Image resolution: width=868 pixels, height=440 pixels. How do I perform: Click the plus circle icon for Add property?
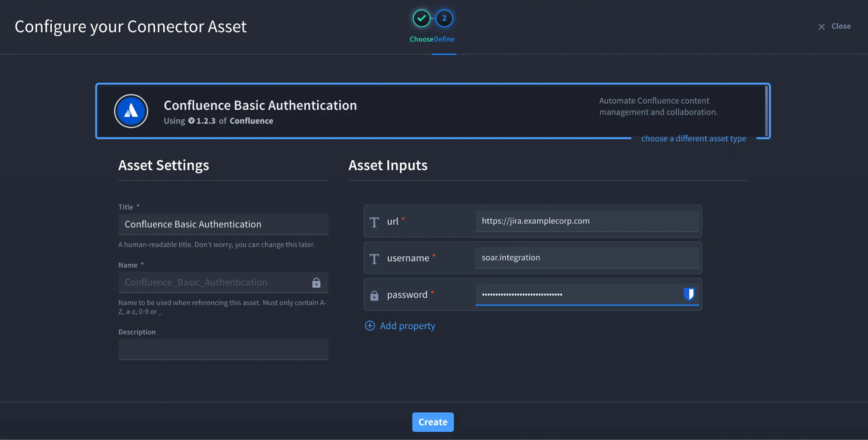click(x=370, y=325)
